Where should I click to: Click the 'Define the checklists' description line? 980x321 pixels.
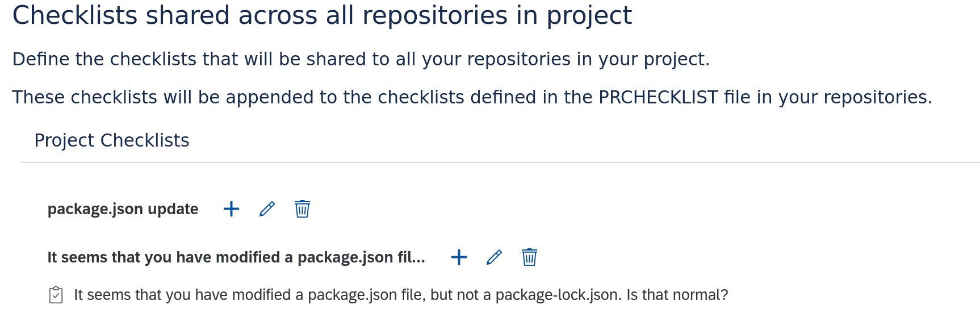(361, 59)
